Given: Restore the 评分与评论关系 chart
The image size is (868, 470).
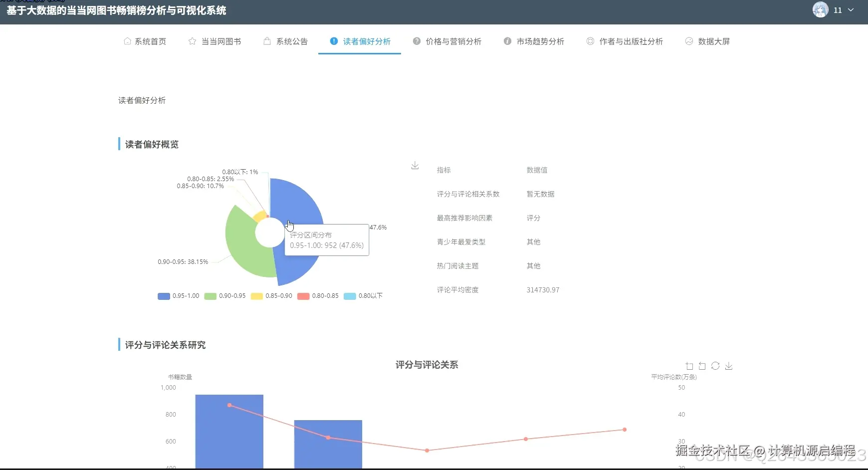Looking at the screenshot, I should click(715, 366).
